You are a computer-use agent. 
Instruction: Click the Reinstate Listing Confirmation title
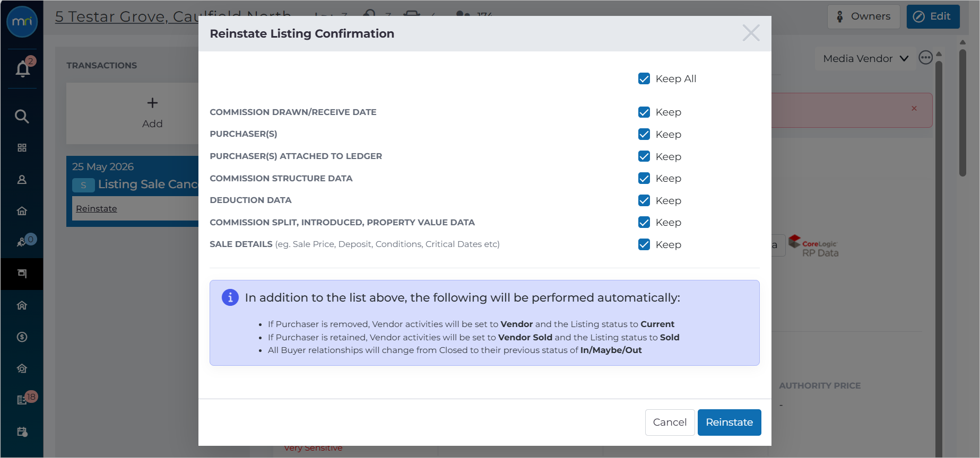click(x=302, y=33)
